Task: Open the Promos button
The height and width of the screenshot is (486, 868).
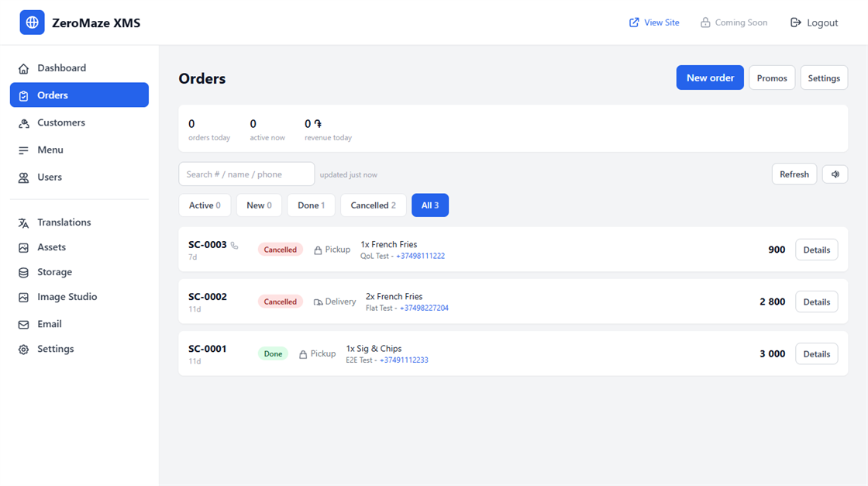Action: point(772,78)
